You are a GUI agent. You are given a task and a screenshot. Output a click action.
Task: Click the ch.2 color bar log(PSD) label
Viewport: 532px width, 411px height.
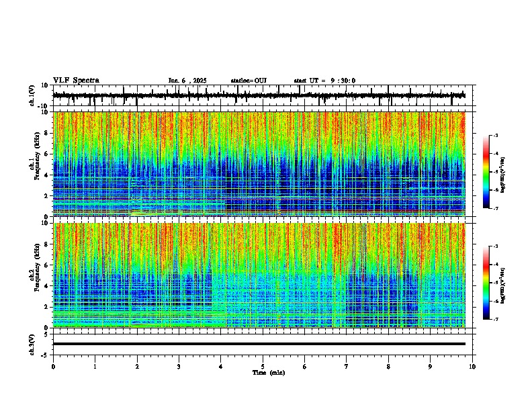[503, 286]
